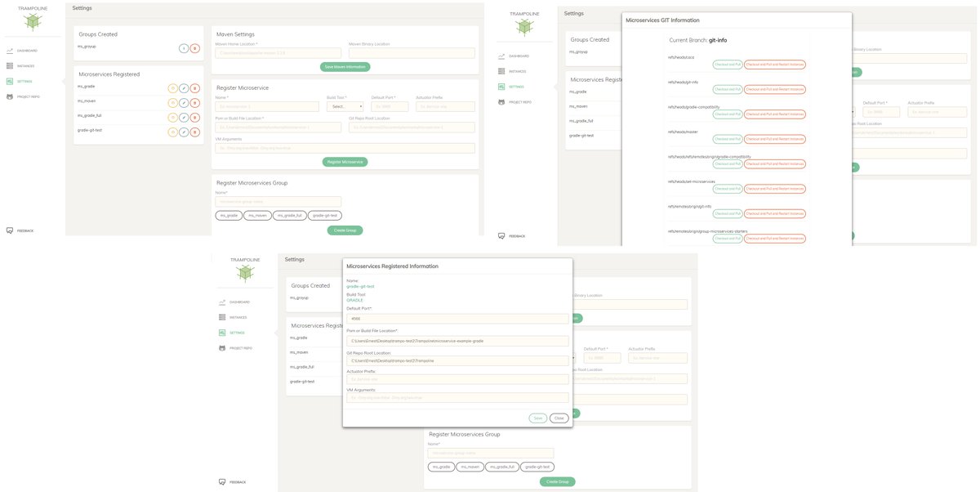The height and width of the screenshot is (492, 980).
Task: Toggle ms_maven chip below Registered Information dialog
Action: point(470,467)
